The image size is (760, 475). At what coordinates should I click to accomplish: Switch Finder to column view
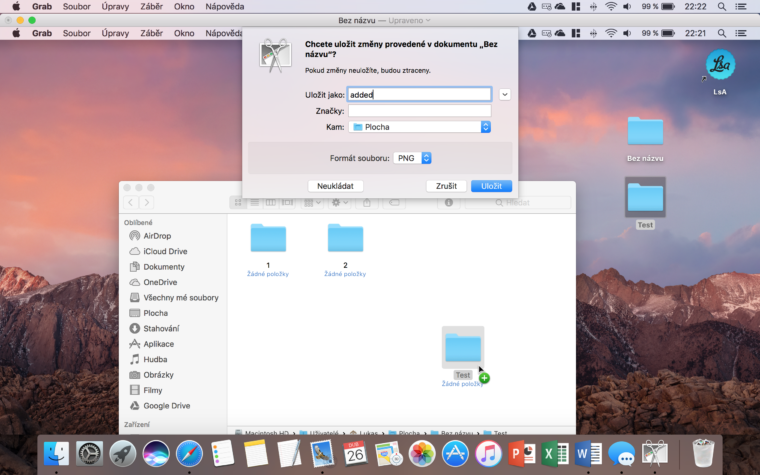270,203
